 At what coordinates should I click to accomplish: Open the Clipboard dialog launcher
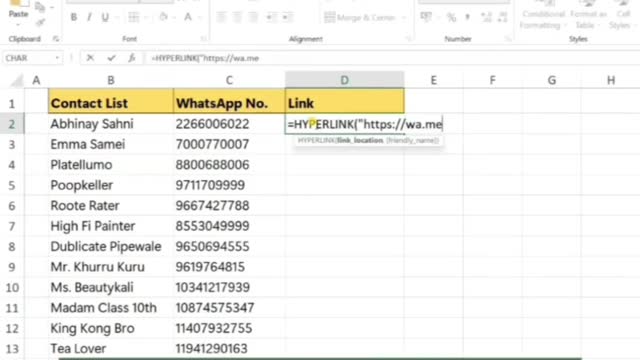[56, 39]
